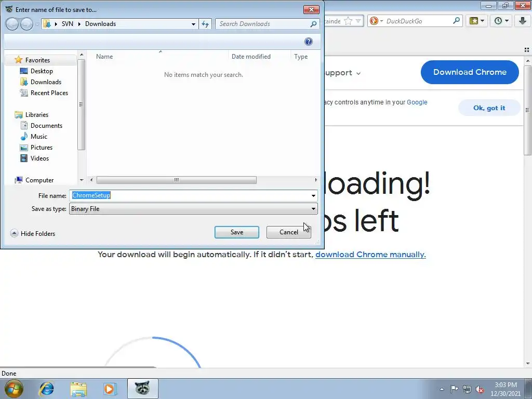This screenshot has width=532, height=399.
Task: Open the downloads arrow button in browser
Action: tap(523, 21)
